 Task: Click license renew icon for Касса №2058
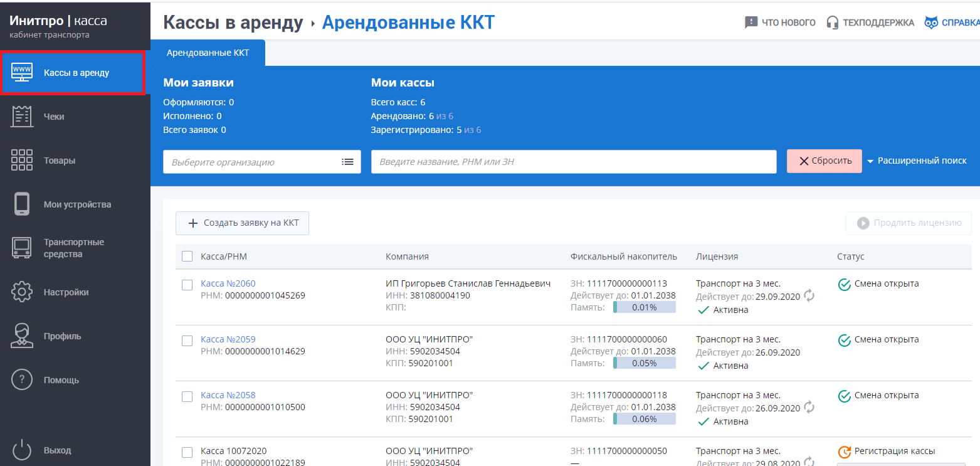pos(809,408)
